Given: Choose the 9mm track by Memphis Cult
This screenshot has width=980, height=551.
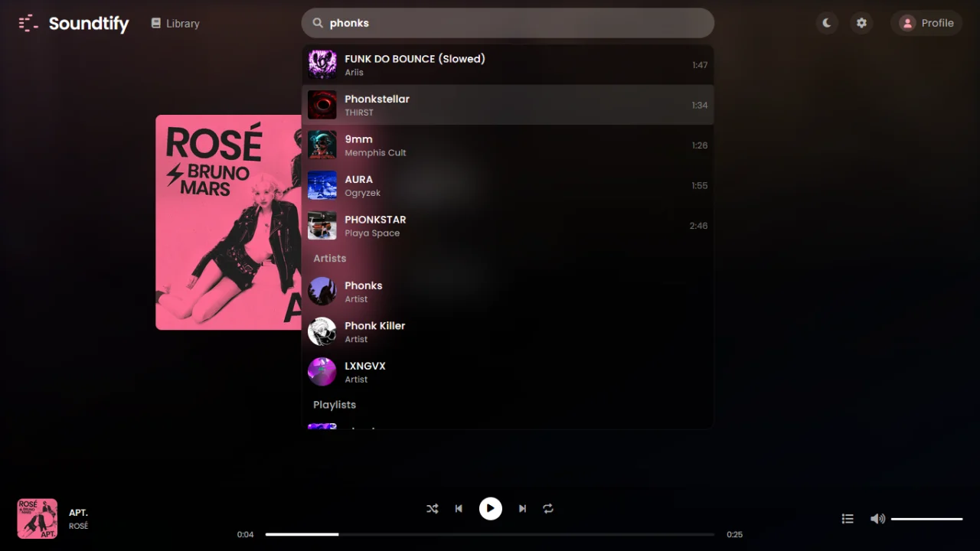Looking at the screenshot, I should [x=508, y=145].
